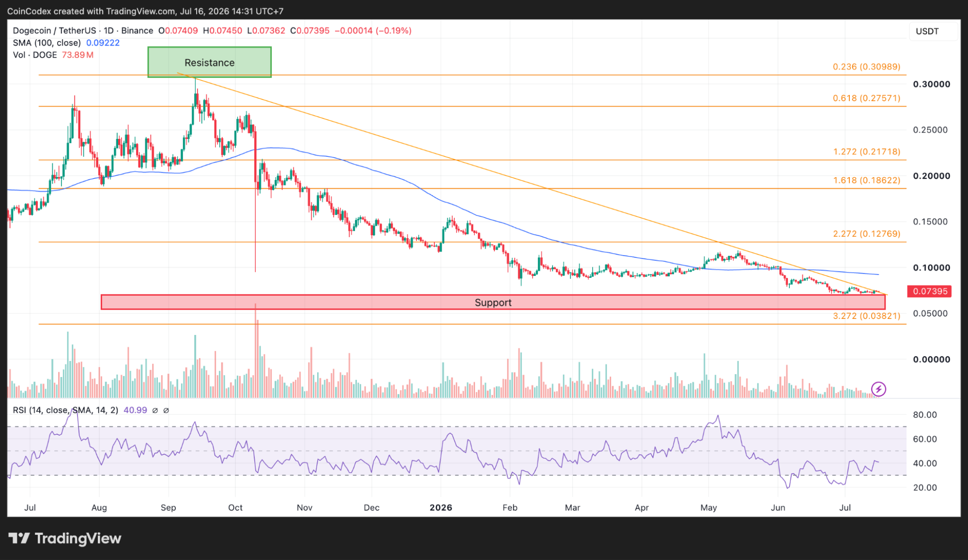Click close price value C0.07395

pos(310,30)
